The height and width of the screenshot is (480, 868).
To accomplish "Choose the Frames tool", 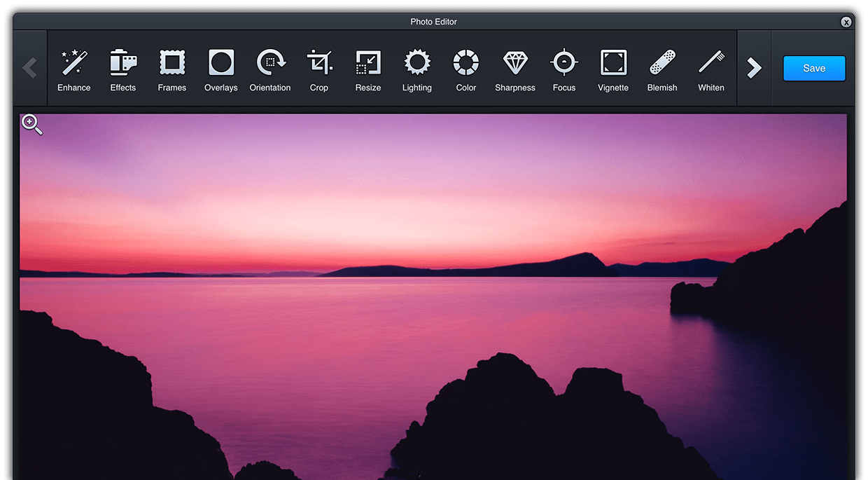I will [x=172, y=69].
